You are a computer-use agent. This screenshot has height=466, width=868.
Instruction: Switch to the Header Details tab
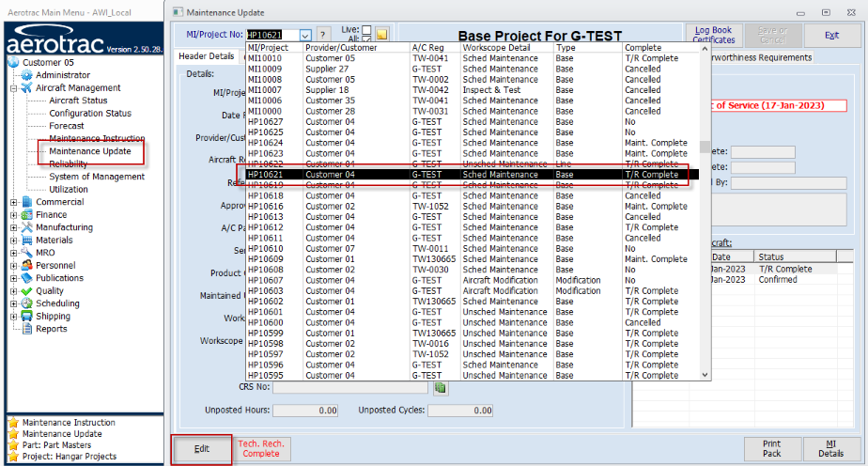(207, 56)
